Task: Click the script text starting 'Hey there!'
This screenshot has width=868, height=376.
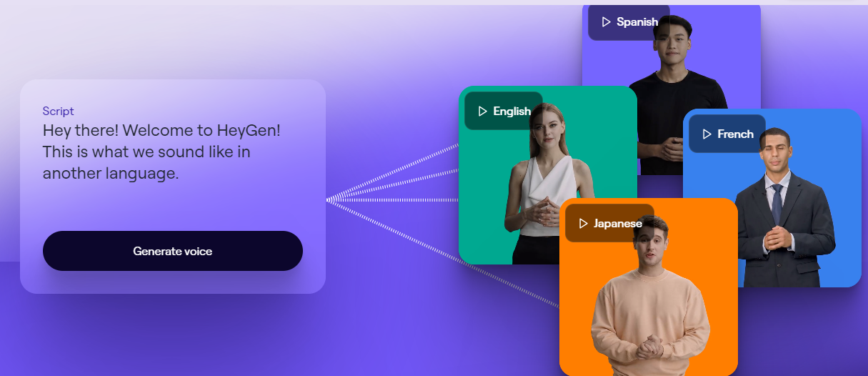Action: point(162,152)
